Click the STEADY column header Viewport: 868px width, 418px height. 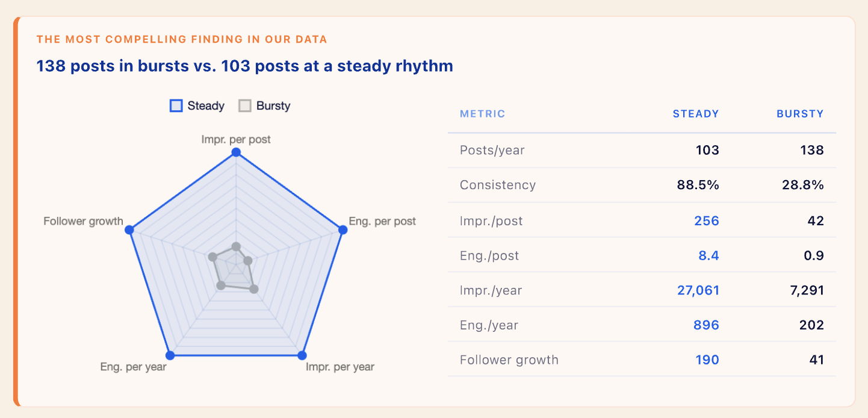(696, 114)
